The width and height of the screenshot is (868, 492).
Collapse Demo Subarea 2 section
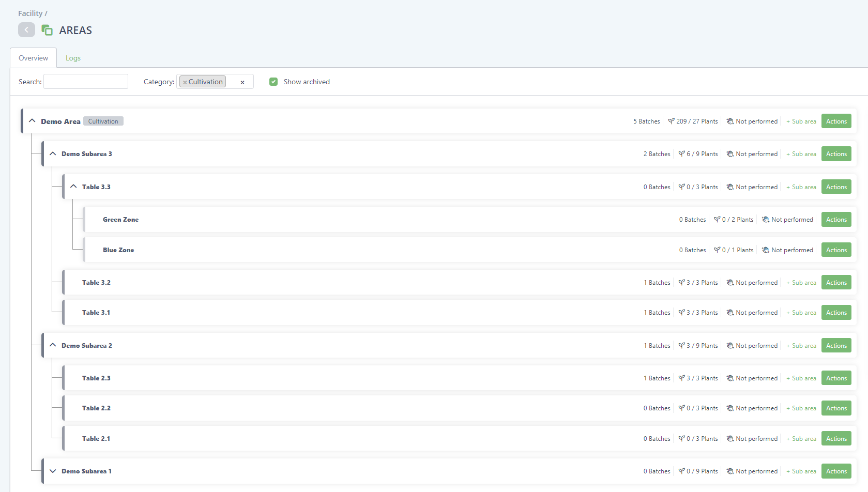[x=53, y=345]
